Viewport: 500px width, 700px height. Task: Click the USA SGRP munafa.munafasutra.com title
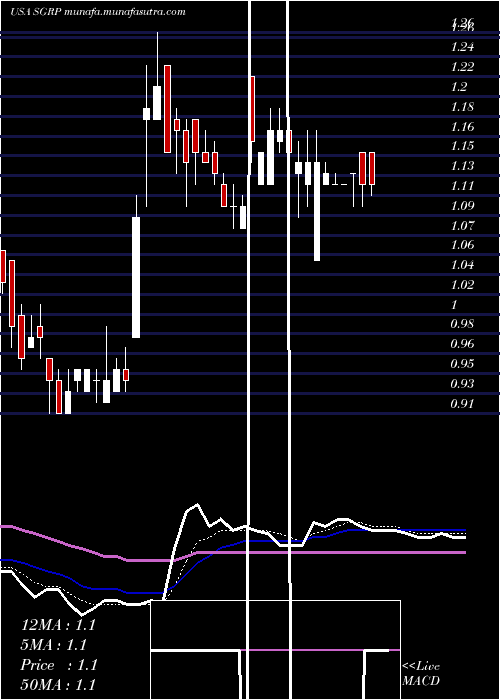(98, 12)
